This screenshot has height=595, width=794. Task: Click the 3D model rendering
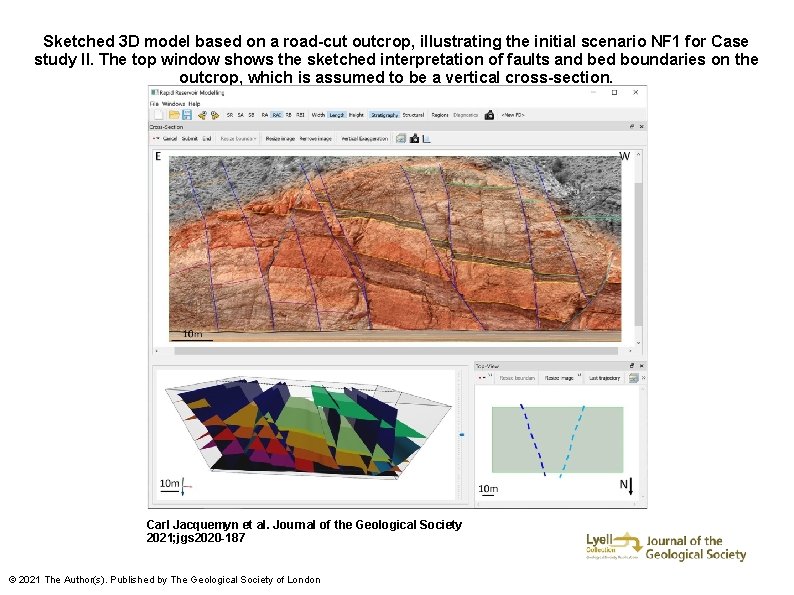[309, 428]
